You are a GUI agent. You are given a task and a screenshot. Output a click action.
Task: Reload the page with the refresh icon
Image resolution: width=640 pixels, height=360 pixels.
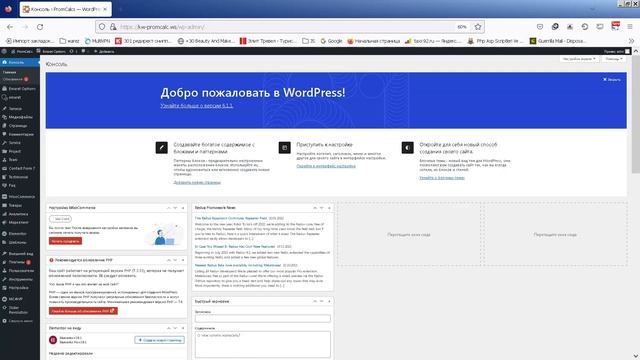(x=40, y=27)
